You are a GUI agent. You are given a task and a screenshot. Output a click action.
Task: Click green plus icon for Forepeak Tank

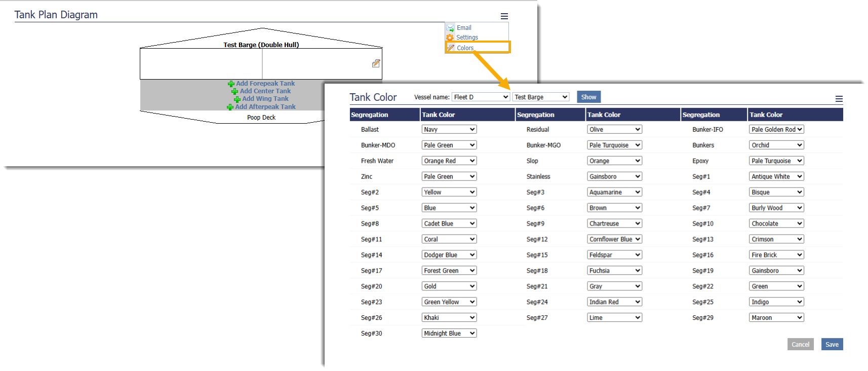[x=231, y=84]
